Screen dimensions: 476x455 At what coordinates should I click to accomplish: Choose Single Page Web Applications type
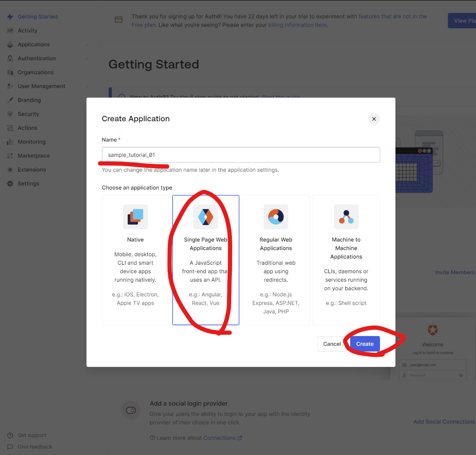coord(206,260)
